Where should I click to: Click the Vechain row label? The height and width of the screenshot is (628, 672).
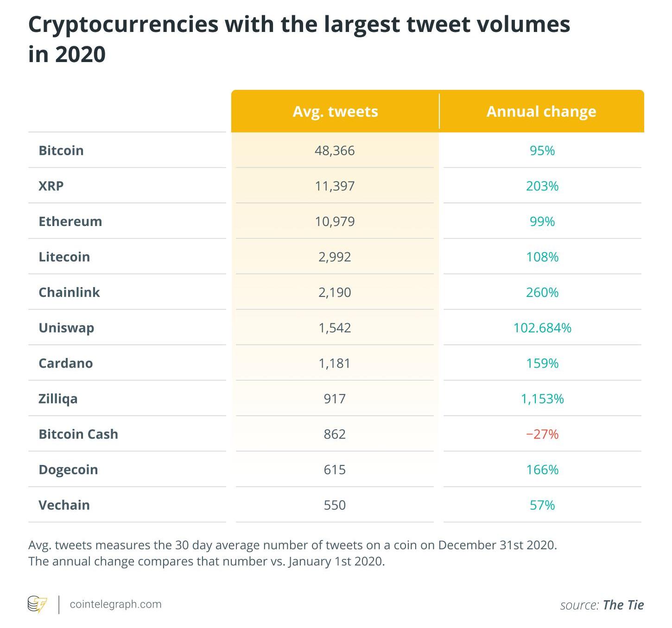pos(64,505)
